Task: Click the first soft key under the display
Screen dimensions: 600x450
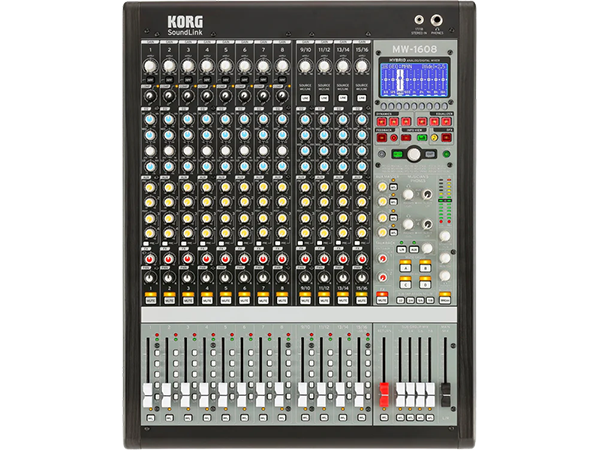Action: tap(384, 106)
